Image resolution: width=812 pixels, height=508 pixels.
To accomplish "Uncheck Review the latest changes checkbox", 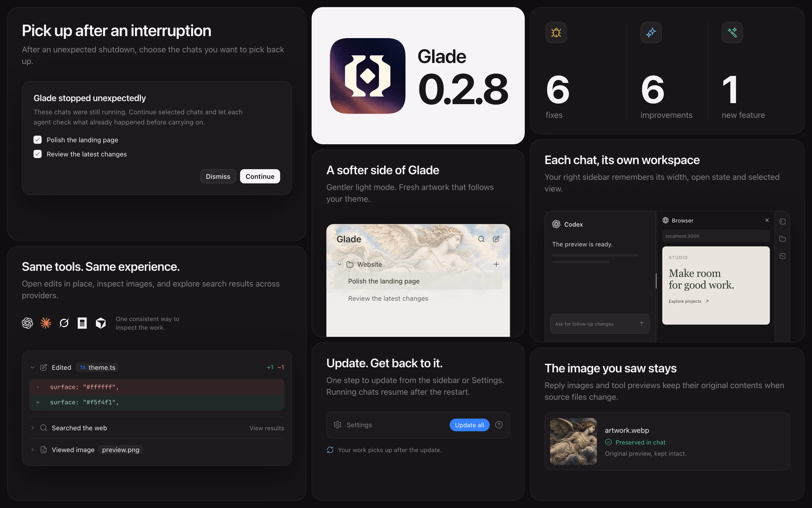I will pos(38,154).
